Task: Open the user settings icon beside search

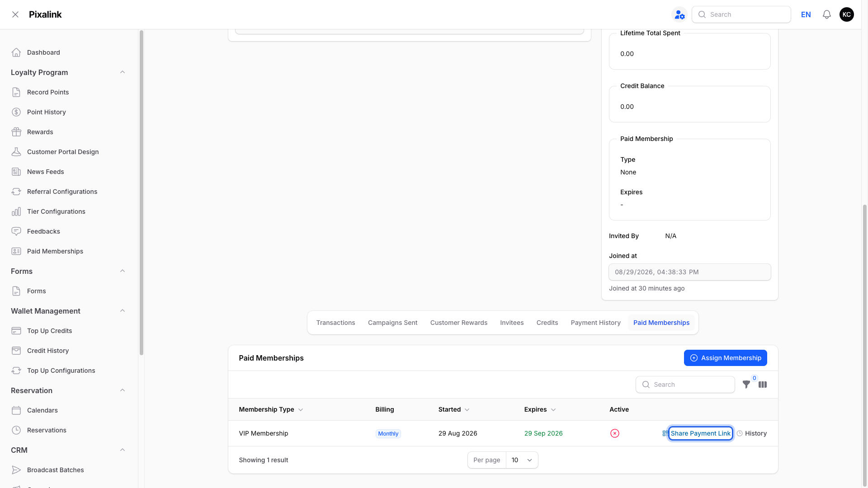Action: tap(679, 14)
